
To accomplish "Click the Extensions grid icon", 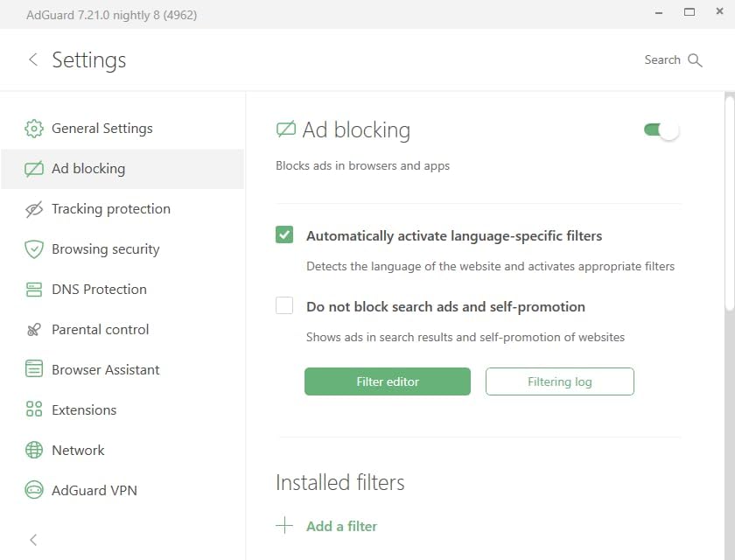I will point(34,410).
